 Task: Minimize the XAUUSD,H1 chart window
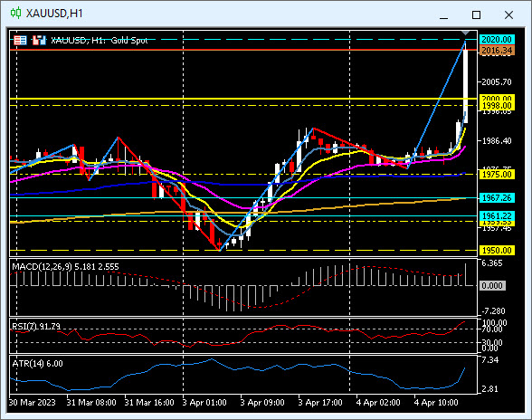[x=443, y=18]
